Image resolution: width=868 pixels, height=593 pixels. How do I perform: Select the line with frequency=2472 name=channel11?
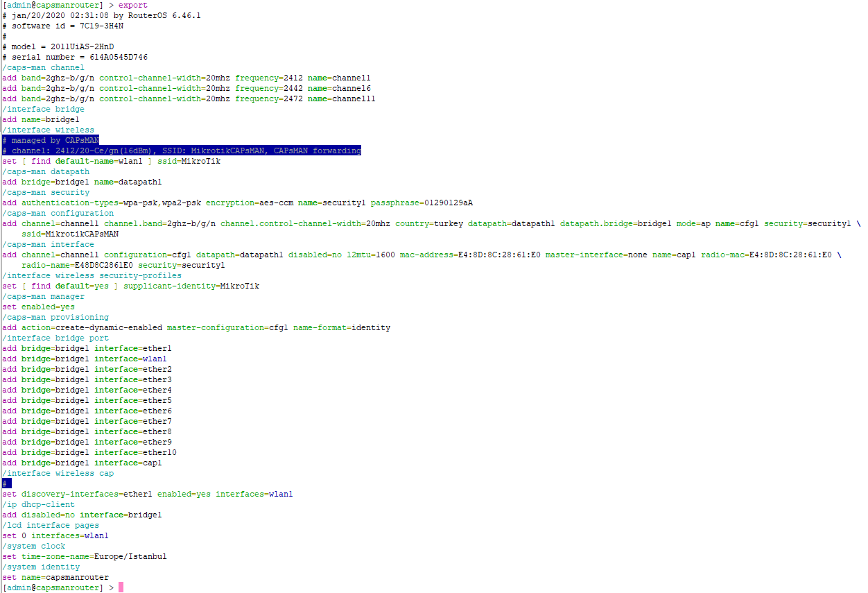(189, 98)
